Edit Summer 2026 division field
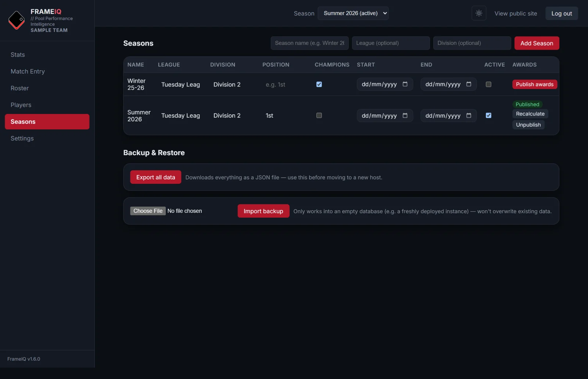The height and width of the screenshot is (379, 588). 233,115
